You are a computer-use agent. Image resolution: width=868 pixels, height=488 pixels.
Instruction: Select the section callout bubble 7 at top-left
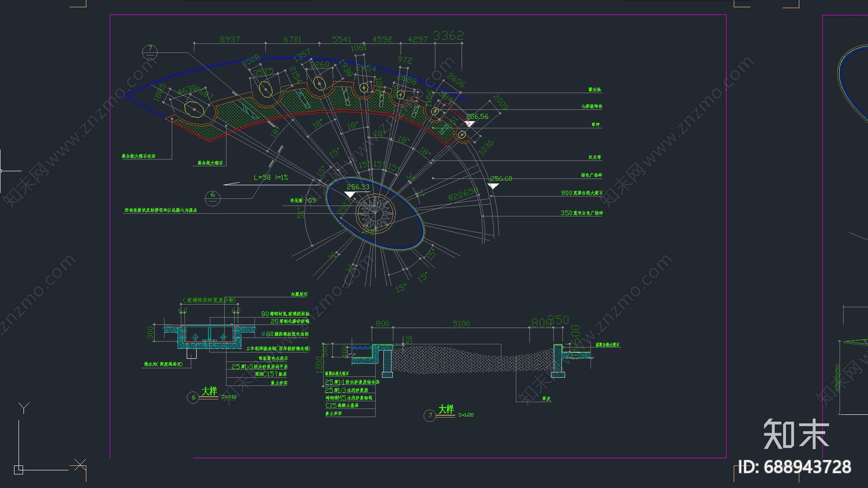pos(150,52)
